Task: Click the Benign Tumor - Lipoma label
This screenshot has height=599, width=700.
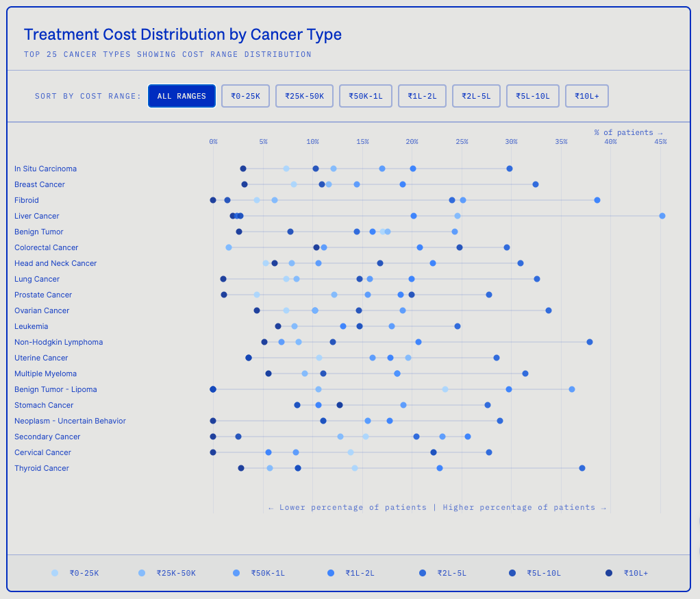Action: point(55,389)
